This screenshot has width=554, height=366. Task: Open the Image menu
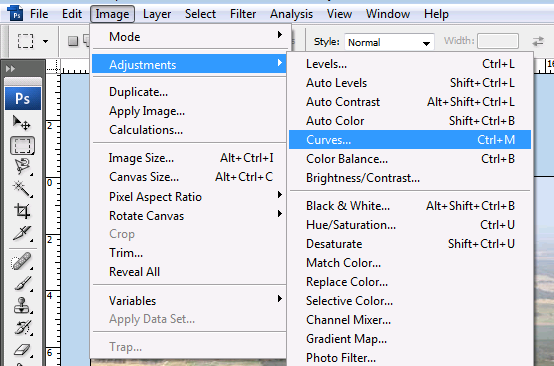[x=112, y=14]
